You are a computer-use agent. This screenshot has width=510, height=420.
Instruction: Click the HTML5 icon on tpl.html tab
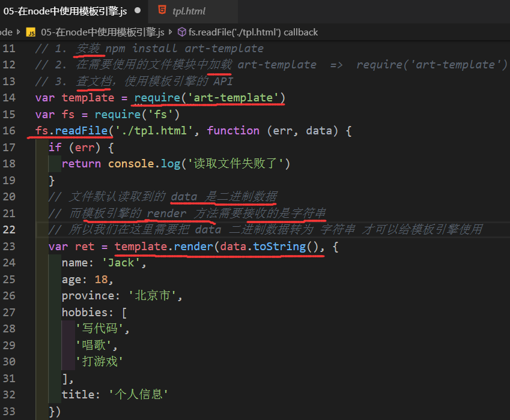coord(162,10)
